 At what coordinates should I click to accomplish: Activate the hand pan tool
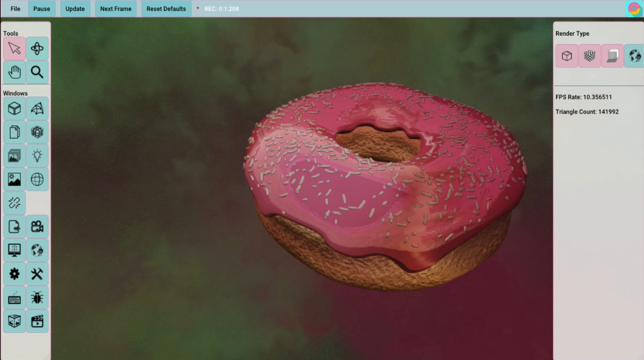(15, 73)
